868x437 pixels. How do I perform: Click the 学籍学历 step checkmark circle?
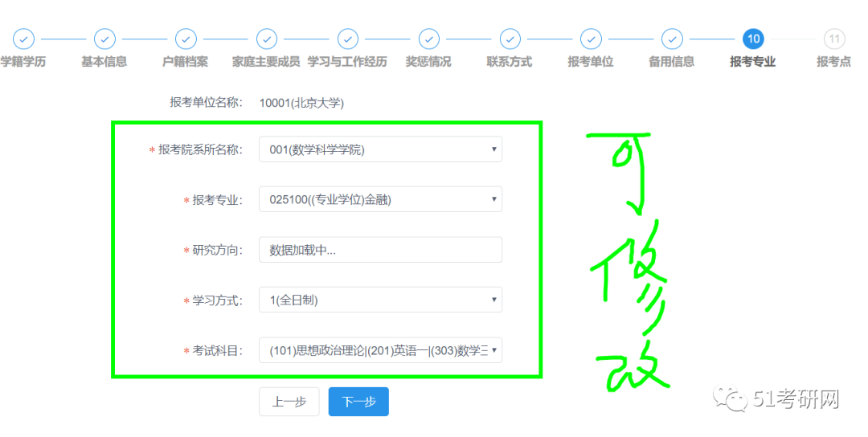click(x=23, y=39)
